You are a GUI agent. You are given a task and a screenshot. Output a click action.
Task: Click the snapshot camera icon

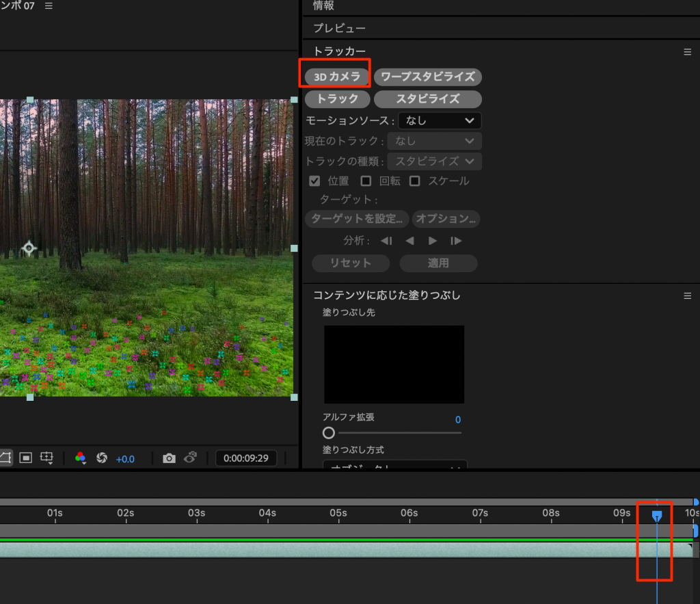[x=169, y=458]
